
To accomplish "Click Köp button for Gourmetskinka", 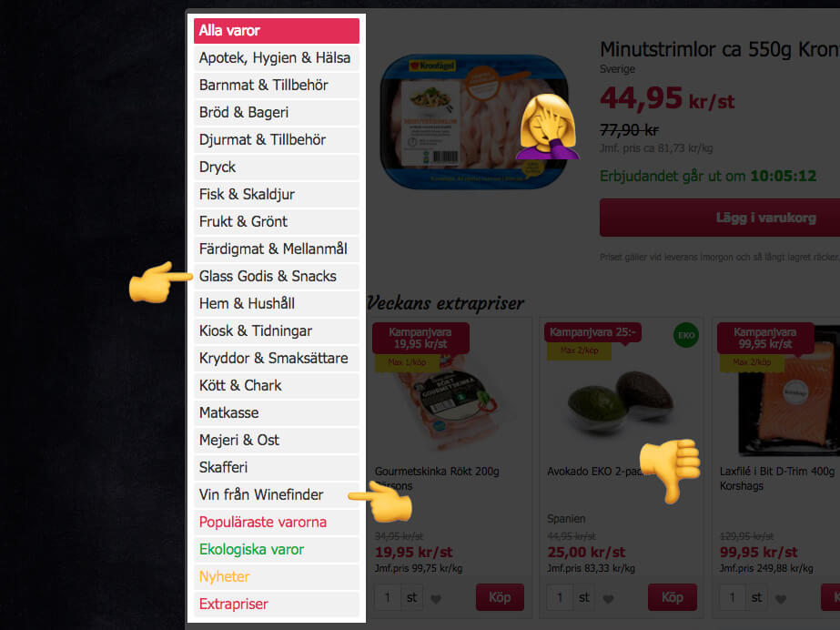I will tap(500, 597).
